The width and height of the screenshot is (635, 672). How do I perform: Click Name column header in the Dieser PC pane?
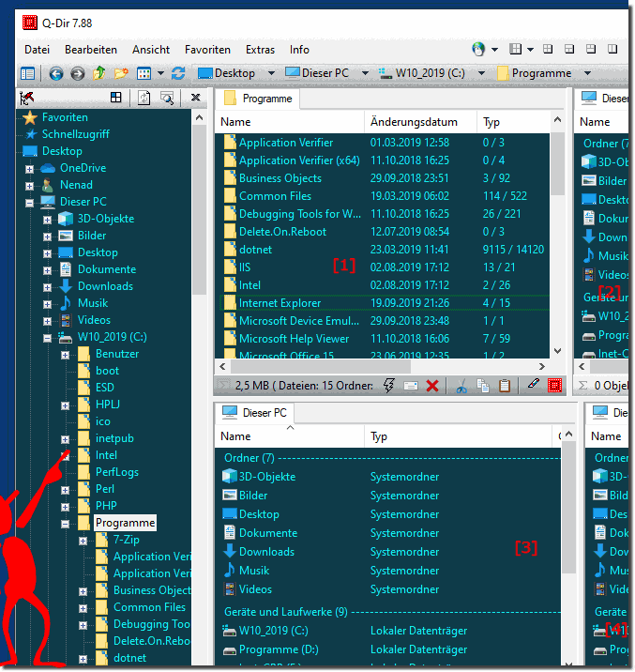(290, 436)
